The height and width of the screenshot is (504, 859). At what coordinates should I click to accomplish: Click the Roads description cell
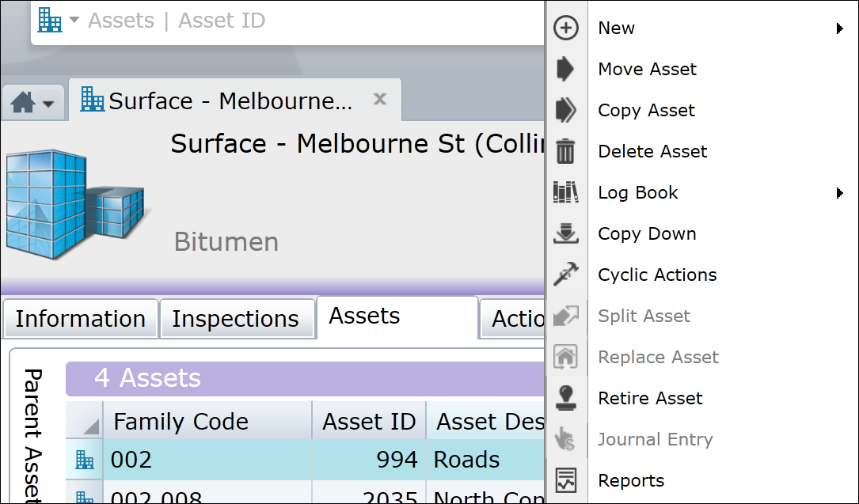pos(486,460)
